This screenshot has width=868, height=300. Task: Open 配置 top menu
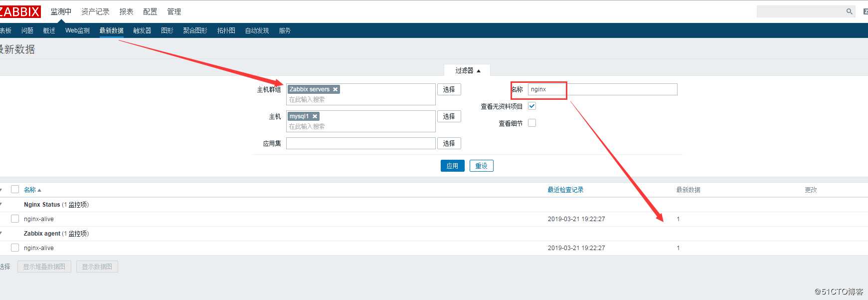point(150,11)
